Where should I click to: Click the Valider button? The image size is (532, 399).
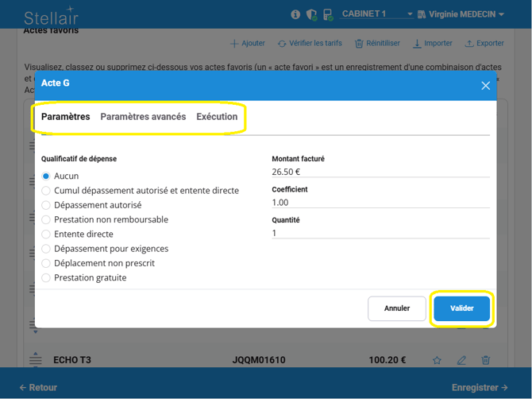[461, 308]
